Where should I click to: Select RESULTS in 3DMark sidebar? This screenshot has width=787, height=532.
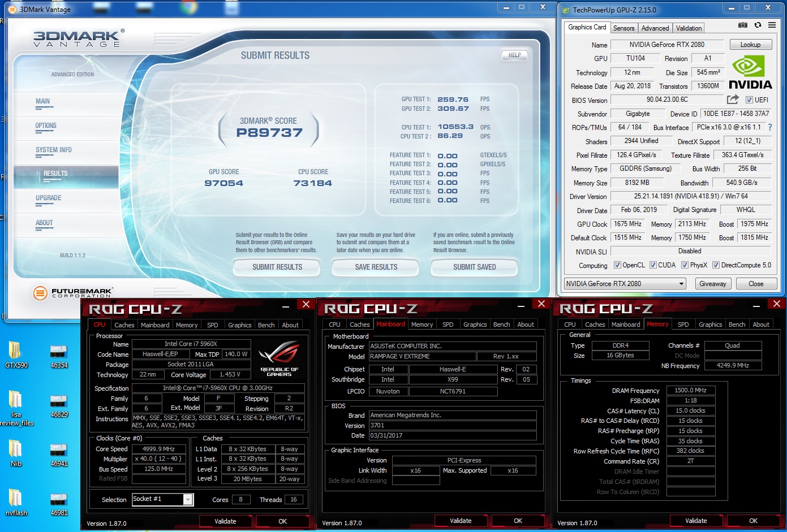click(66, 176)
